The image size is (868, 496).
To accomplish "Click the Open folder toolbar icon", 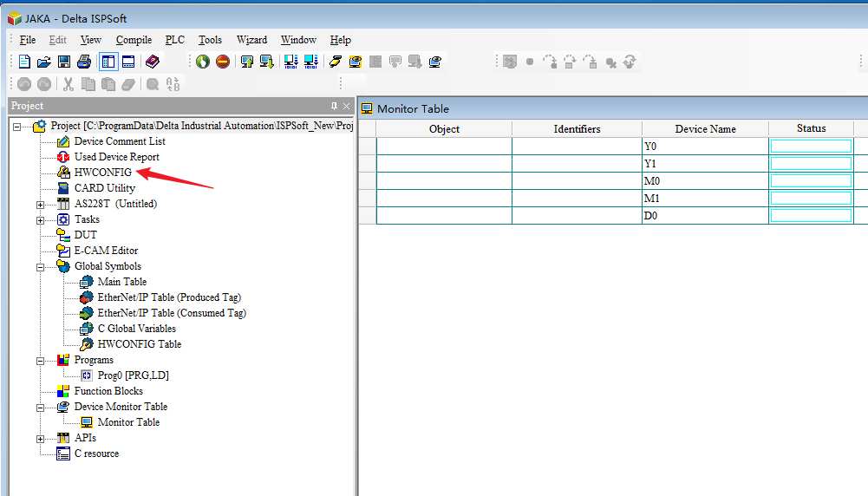I will pos(43,62).
